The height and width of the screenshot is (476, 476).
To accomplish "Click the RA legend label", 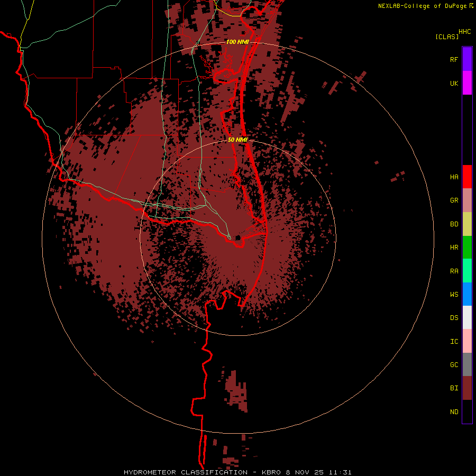I will tap(454, 271).
